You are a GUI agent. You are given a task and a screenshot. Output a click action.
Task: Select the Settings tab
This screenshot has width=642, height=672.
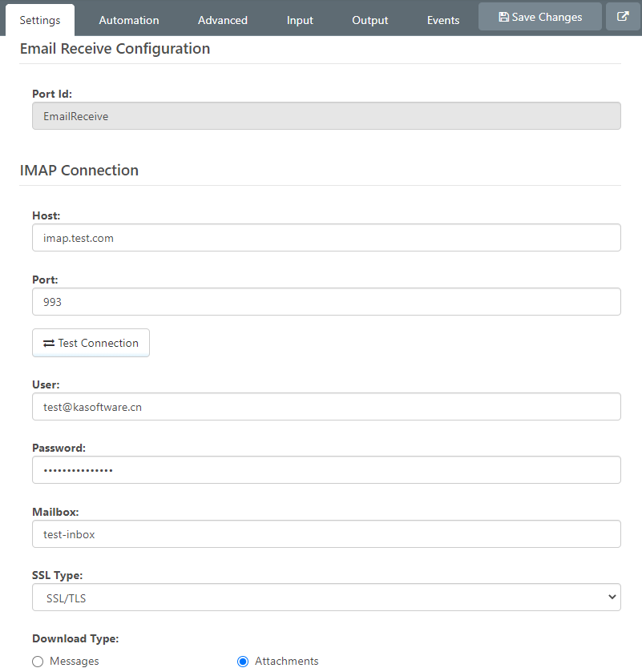coord(40,20)
